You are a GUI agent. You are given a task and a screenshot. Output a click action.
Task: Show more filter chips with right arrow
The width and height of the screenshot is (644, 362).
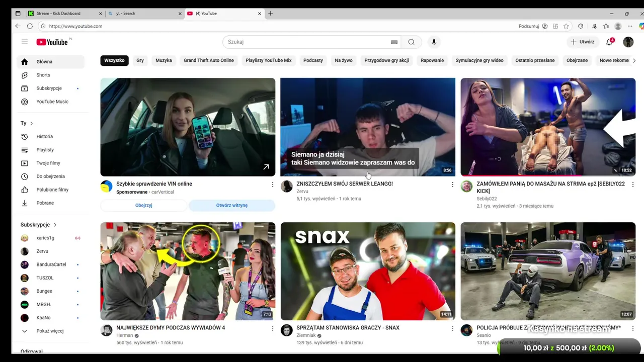coord(633,60)
